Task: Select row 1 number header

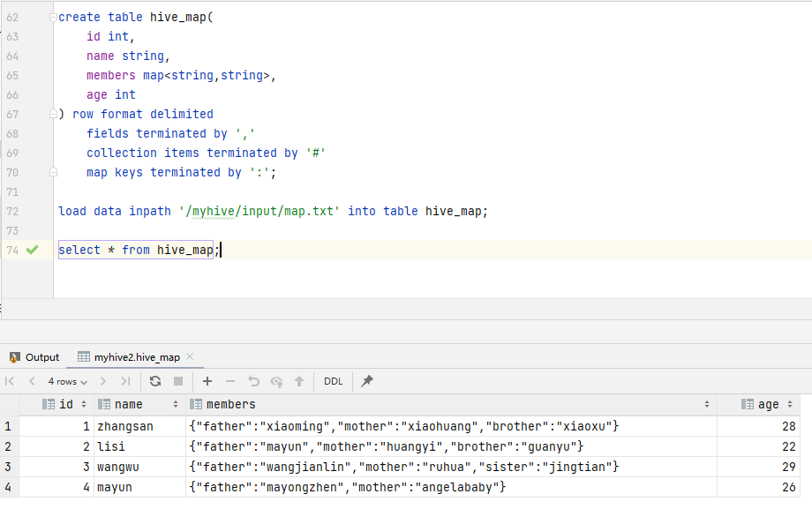Action: click(x=9, y=426)
